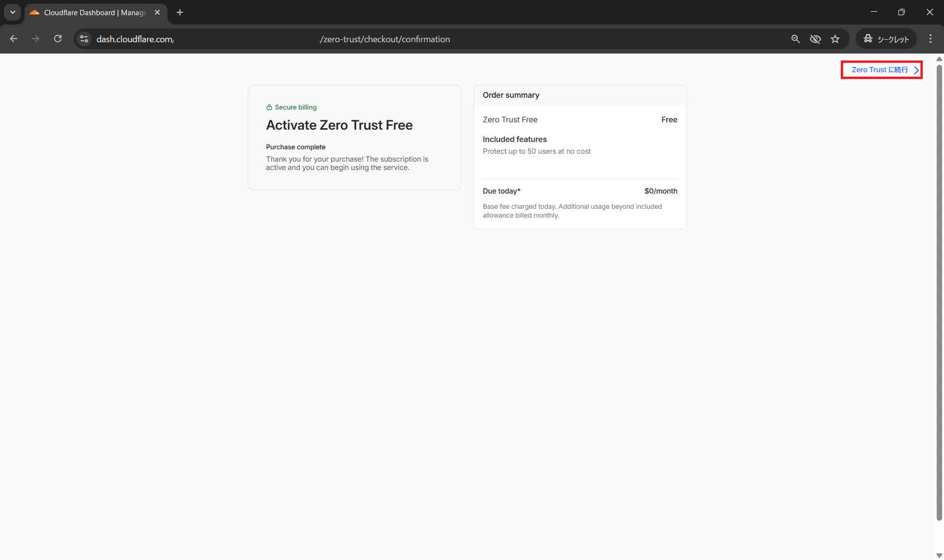Bookmark this page with the star icon
Viewport: 944px width, 560px height.
point(835,39)
